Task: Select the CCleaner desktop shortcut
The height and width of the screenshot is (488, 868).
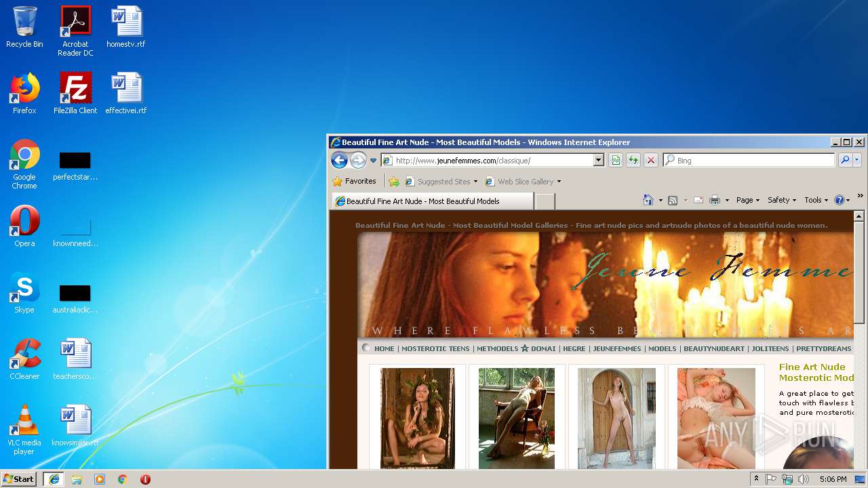Action: pyautogui.click(x=24, y=359)
